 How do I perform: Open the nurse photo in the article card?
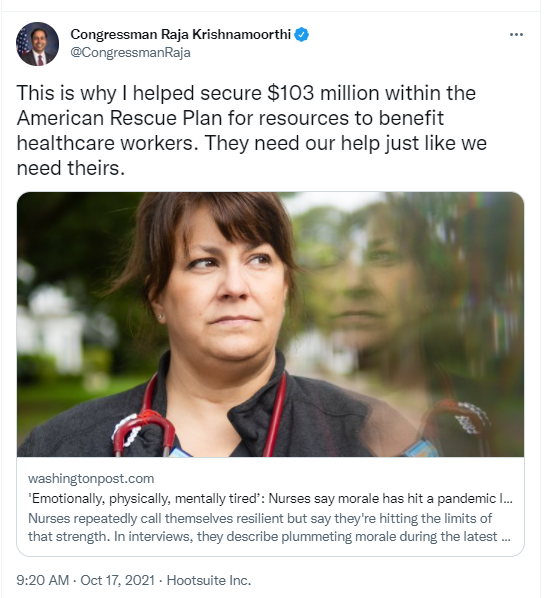point(270,324)
